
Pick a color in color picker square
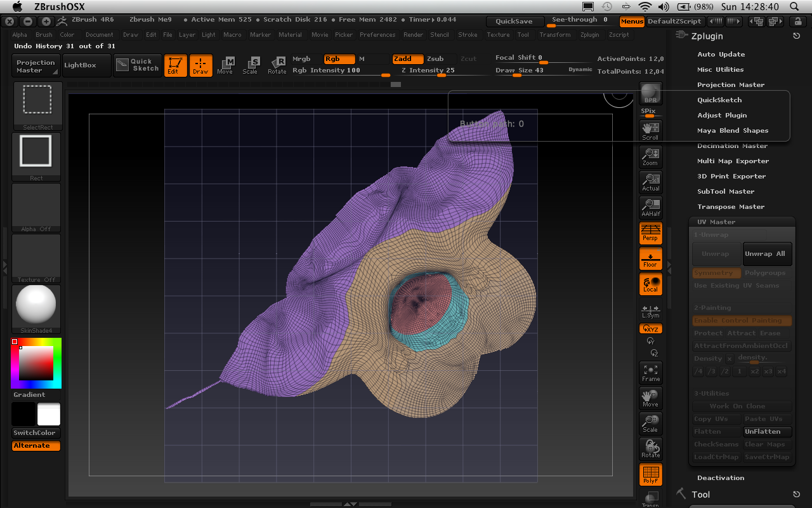point(36,363)
